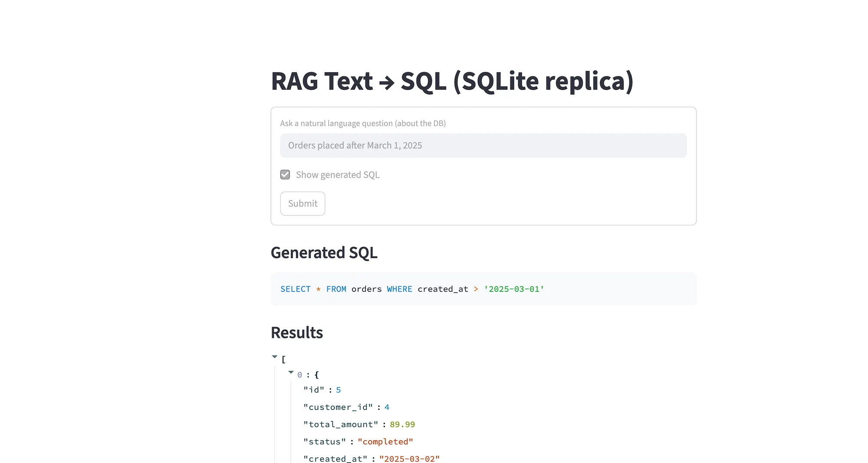This screenshot has height=463, width=868.
Task: Click the "total_amount" value 89.99
Action: (x=402, y=424)
